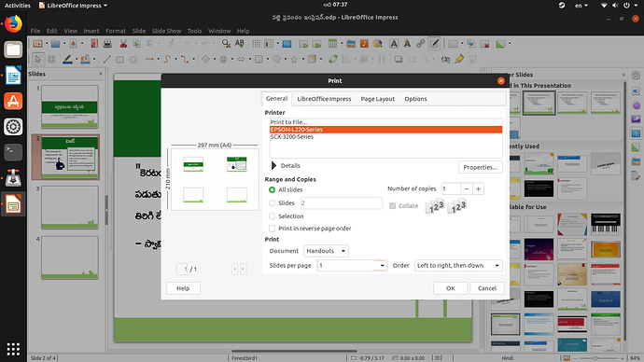Click the Cut scissors icon in toolbar
The image size is (644, 362).
click(123, 44)
